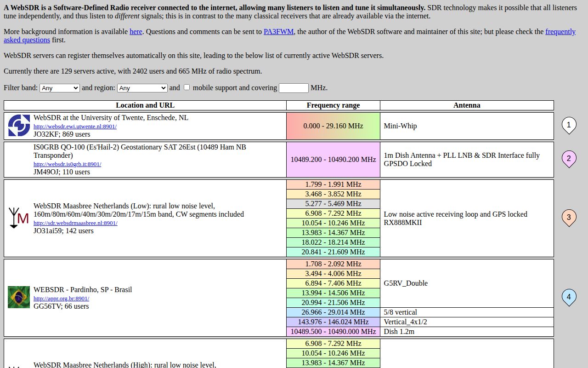This screenshot has height=368, width=588.
Task: Open the PA3FWM author link
Action: [x=278, y=31]
